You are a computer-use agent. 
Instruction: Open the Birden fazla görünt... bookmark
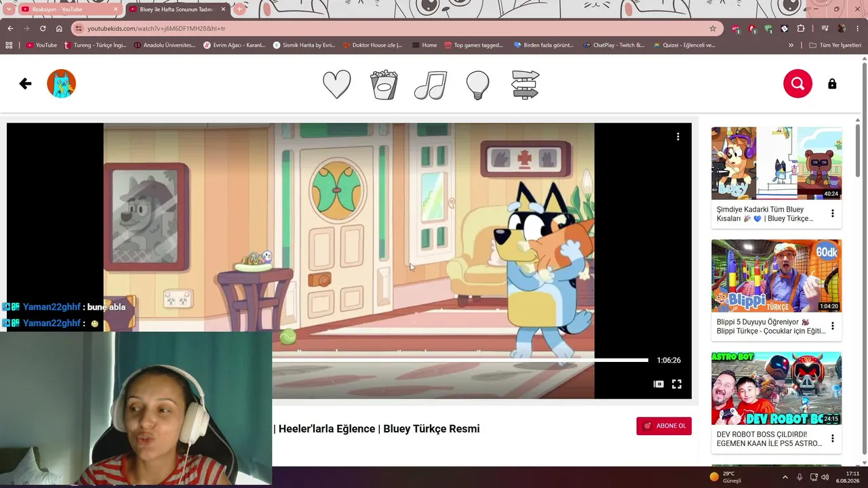[x=545, y=45]
